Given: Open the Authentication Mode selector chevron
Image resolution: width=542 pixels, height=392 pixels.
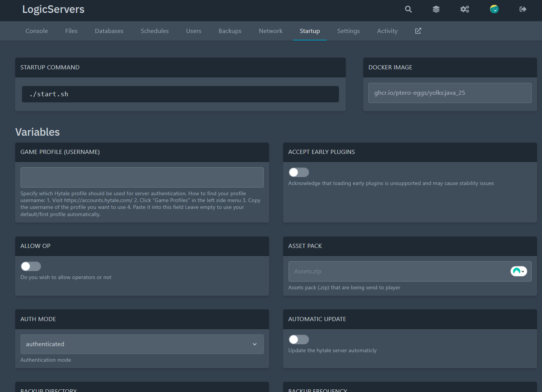Looking at the screenshot, I should coord(254,344).
